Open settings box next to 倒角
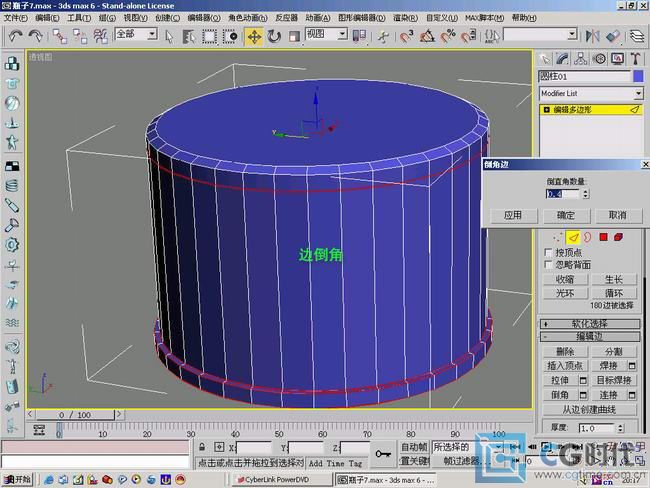The width and height of the screenshot is (650, 488). click(583, 395)
